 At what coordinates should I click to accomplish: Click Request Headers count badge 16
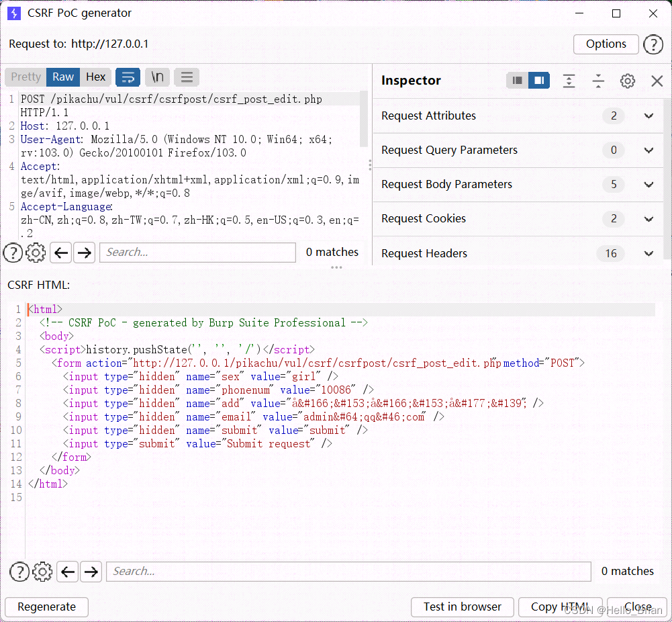click(611, 253)
